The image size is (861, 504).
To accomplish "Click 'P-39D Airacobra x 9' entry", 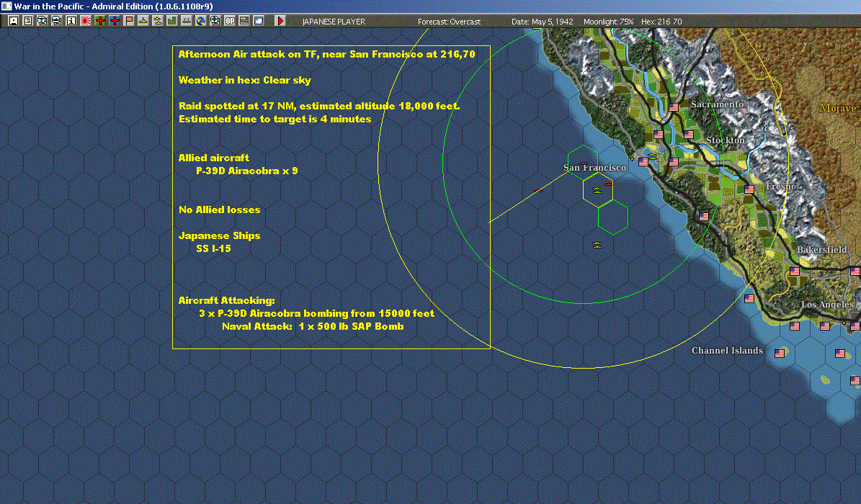I will point(247,171).
